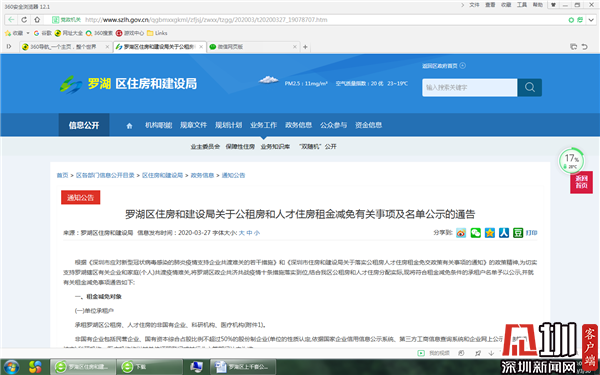Share to Douban icon
Viewport: 600px width, 375px height.
pyautogui.click(x=518, y=233)
